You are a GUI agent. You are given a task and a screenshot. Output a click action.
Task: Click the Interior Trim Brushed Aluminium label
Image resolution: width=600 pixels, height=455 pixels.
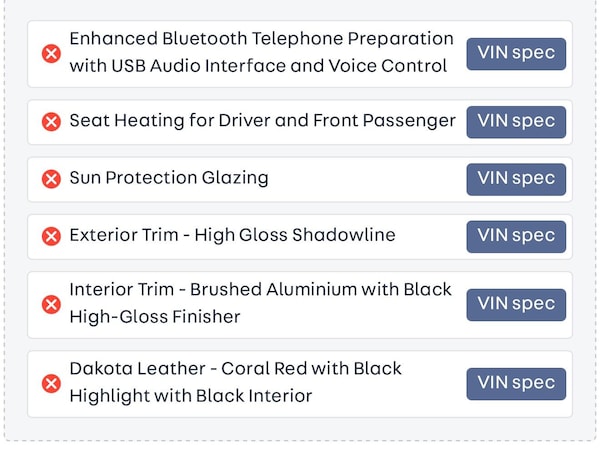[260, 290]
